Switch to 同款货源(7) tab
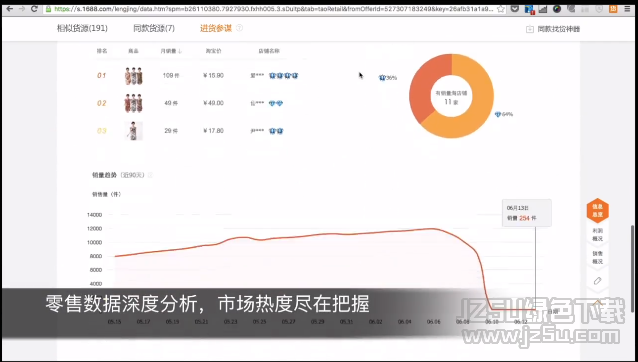 [154, 28]
